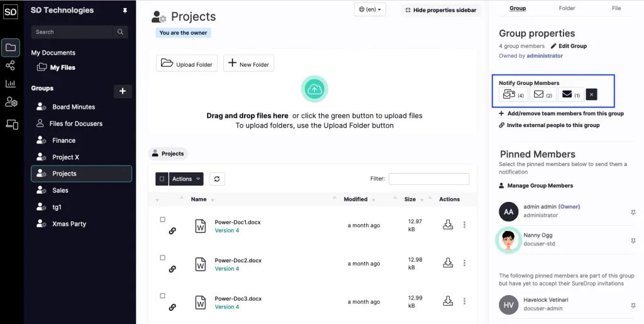The width and height of the screenshot is (644, 324).
Task: Switch to the File properties tab
Action: pos(616,8)
